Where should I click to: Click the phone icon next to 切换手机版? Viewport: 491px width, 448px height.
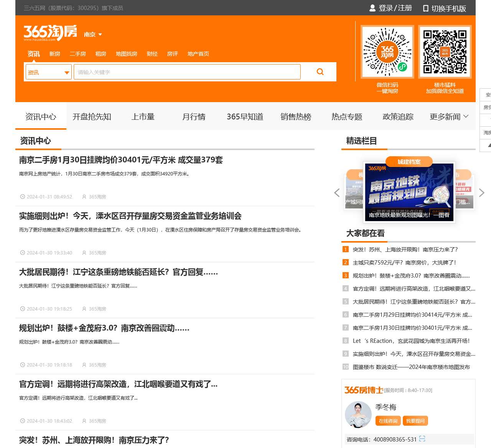point(425,8)
